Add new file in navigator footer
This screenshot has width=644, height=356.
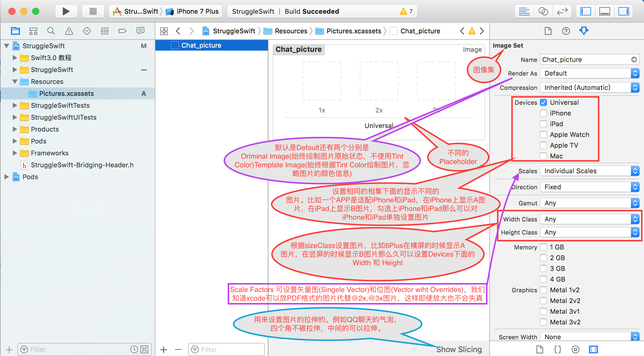point(9,349)
